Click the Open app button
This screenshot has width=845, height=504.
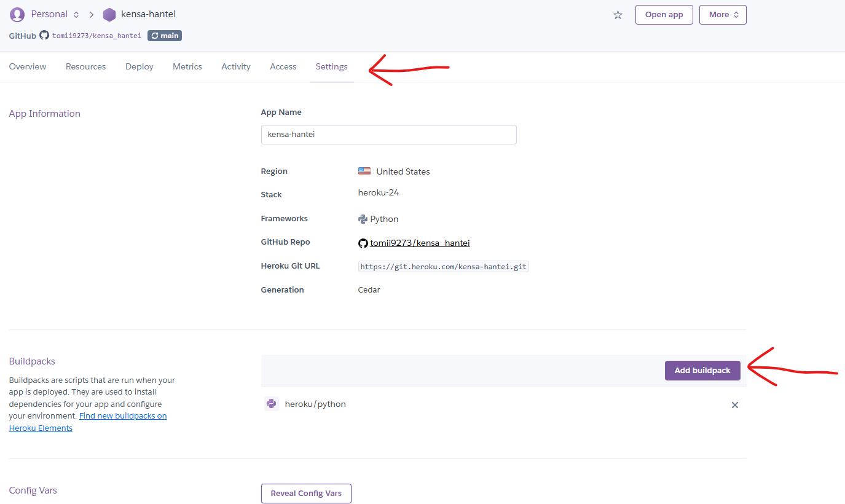[664, 15]
